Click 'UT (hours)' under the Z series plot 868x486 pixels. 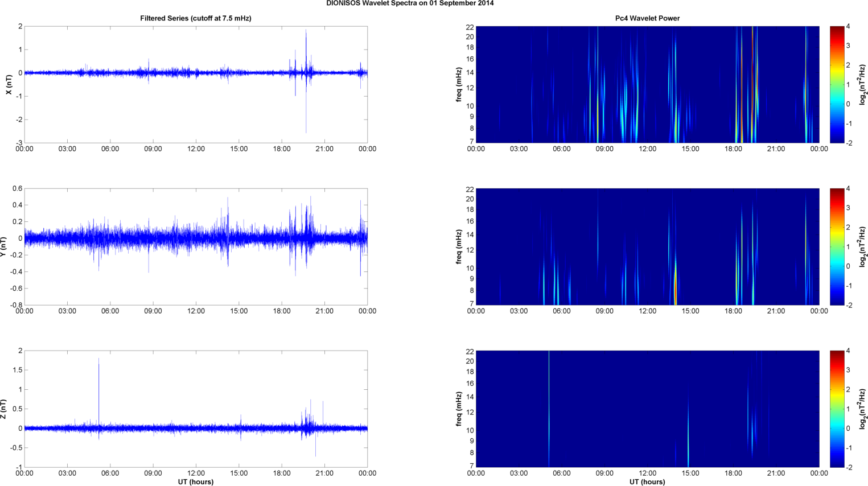pos(196,482)
